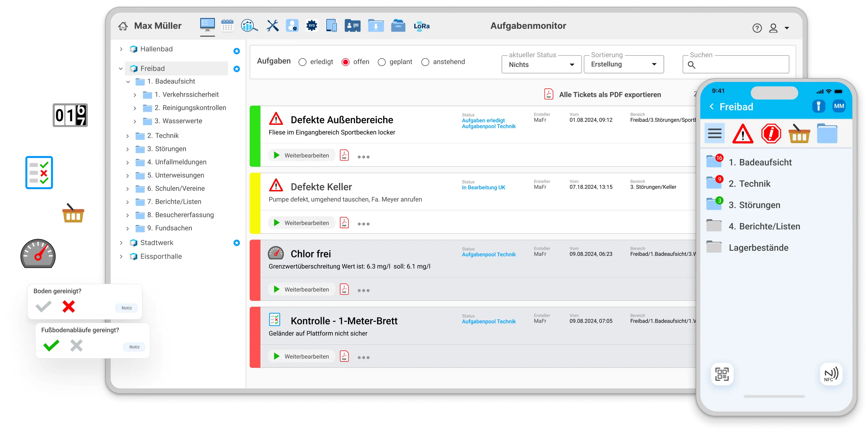Screen dimensions: 868x431
Task: Go back from Freibad on phone
Action: [x=711, y=107]
